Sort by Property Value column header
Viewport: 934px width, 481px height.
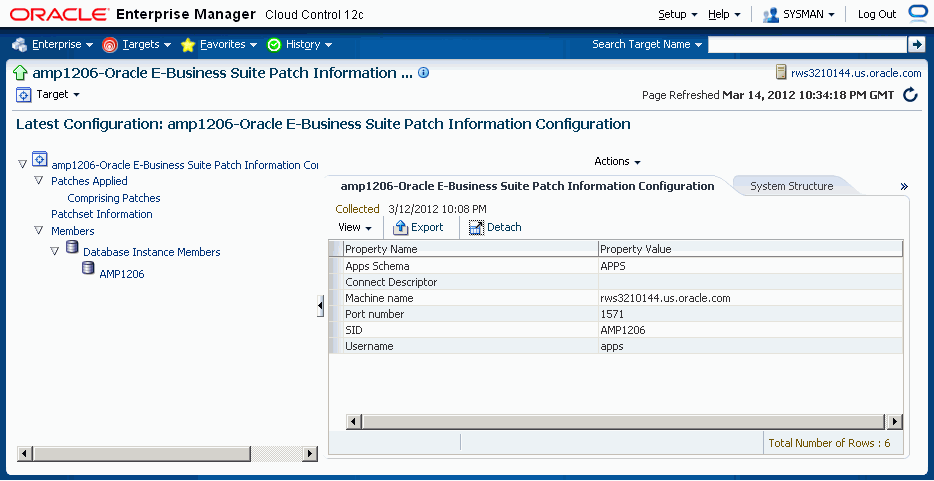click(751, 249)
